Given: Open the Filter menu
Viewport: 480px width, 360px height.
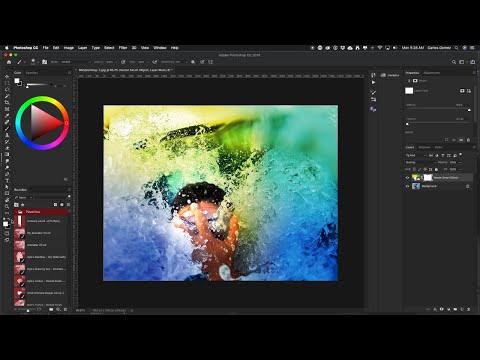Looking at the screenshot, I should (123, 48).
